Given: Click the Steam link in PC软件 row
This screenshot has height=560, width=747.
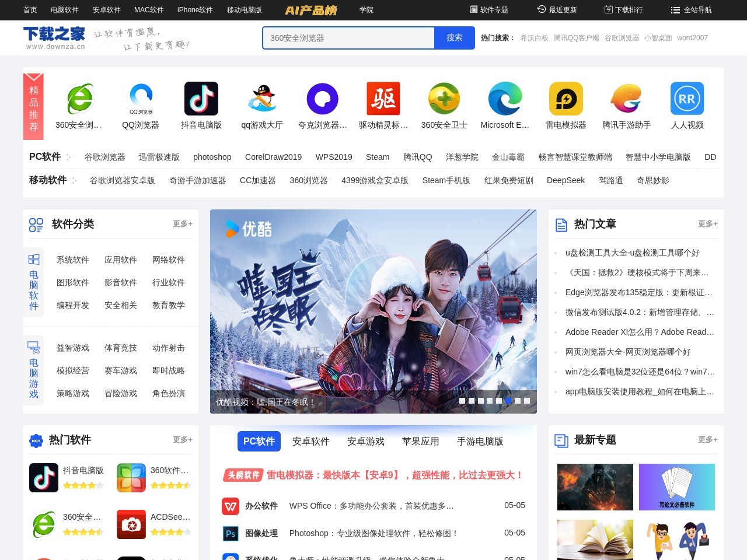Looking at the screenshot, I should click(x=378, y=157).
